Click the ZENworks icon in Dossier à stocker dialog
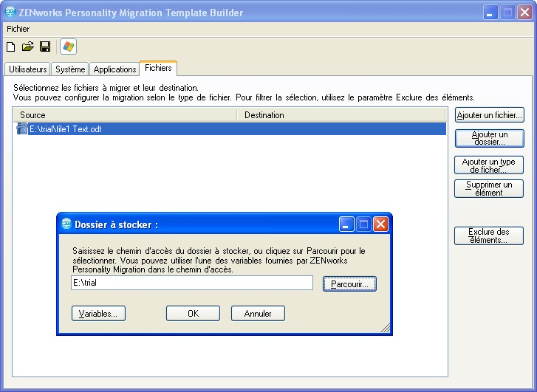 (66, 224)
